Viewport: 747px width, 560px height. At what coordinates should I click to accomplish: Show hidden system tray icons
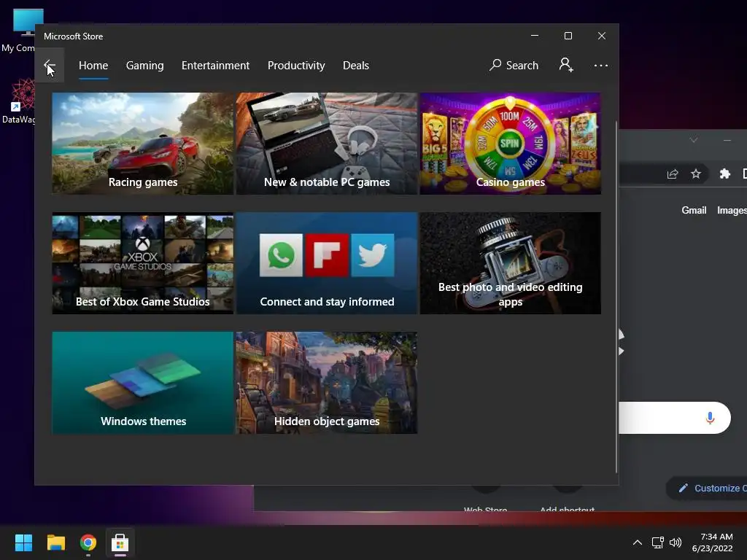638,542
